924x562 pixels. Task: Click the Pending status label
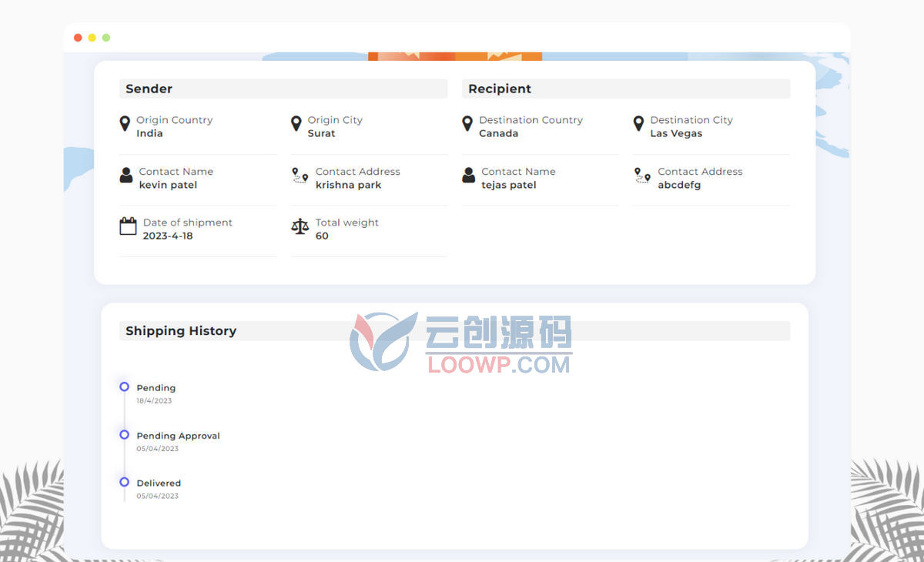[x=156, y=388]
